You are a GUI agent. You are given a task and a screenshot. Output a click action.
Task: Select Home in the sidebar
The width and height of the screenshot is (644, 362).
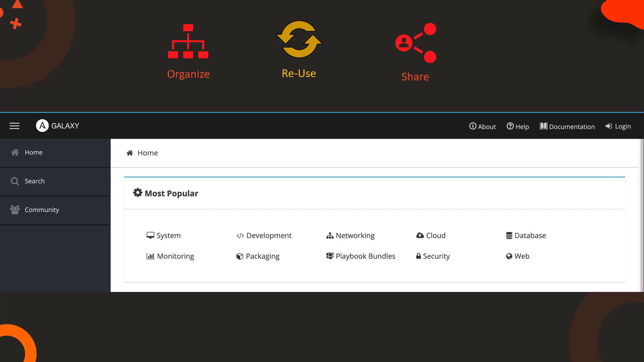coord(34,153)
